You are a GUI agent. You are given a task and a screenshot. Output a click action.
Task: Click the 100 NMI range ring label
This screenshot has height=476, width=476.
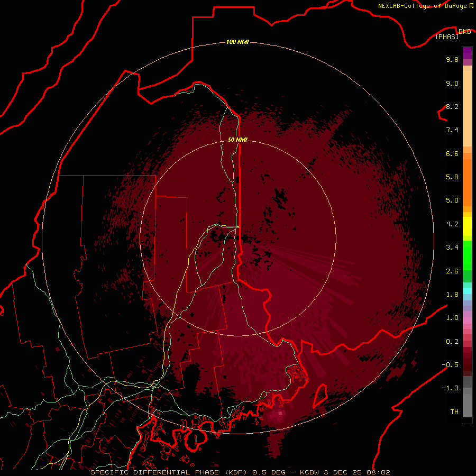tap(237, 42)
